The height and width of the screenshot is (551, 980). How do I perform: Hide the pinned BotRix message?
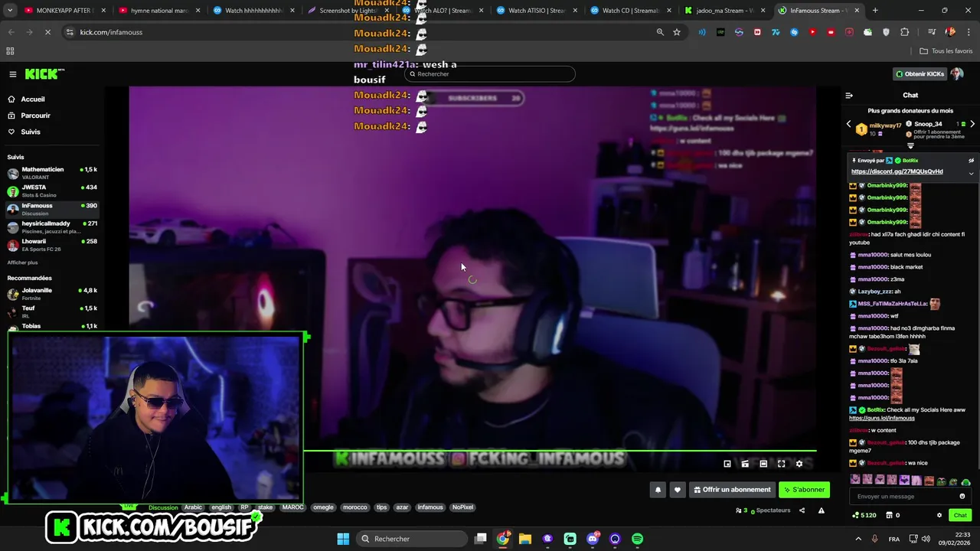pyautogui.click(x=971, y=161)
